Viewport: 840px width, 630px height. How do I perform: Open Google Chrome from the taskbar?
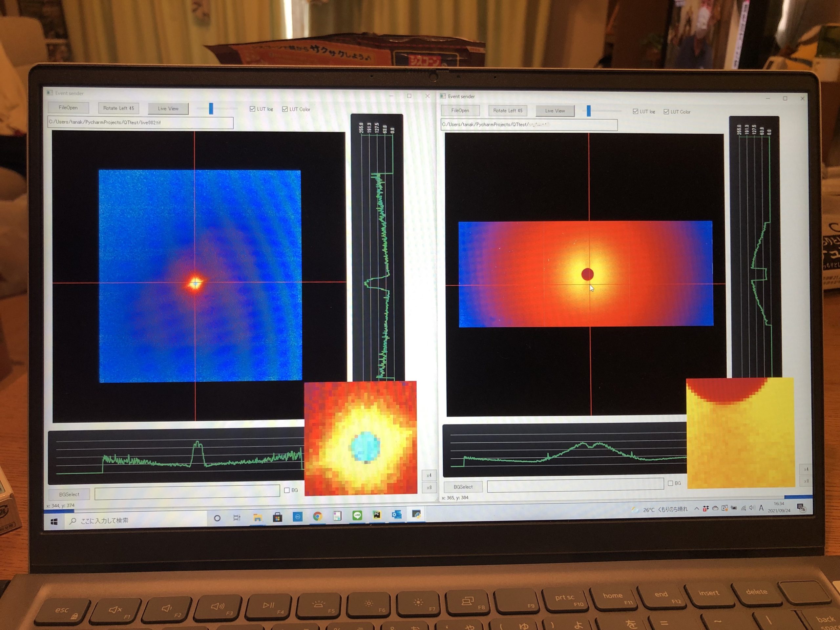pos(318,516)
